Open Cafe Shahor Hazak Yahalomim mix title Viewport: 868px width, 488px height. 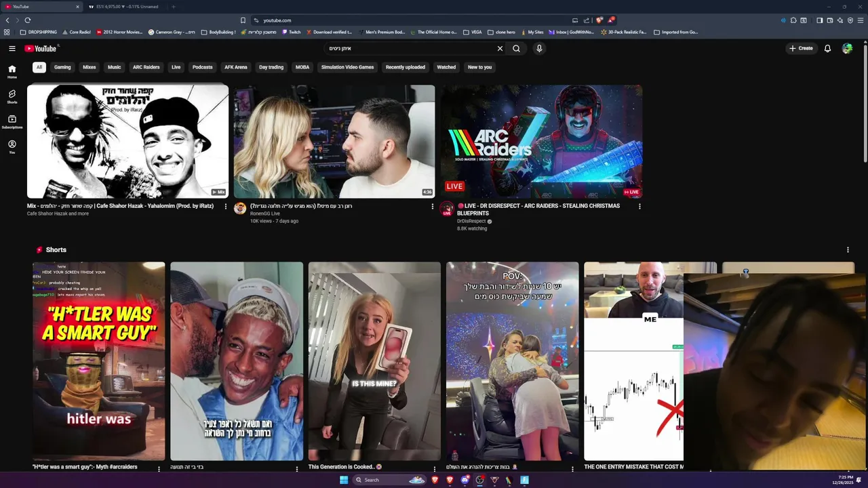120,206
